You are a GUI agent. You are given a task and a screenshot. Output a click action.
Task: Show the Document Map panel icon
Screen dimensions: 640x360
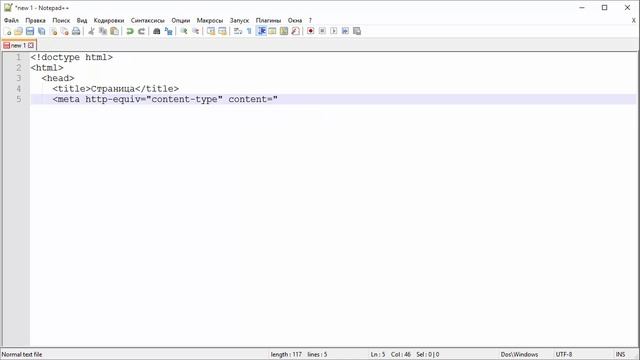(284, 31)
